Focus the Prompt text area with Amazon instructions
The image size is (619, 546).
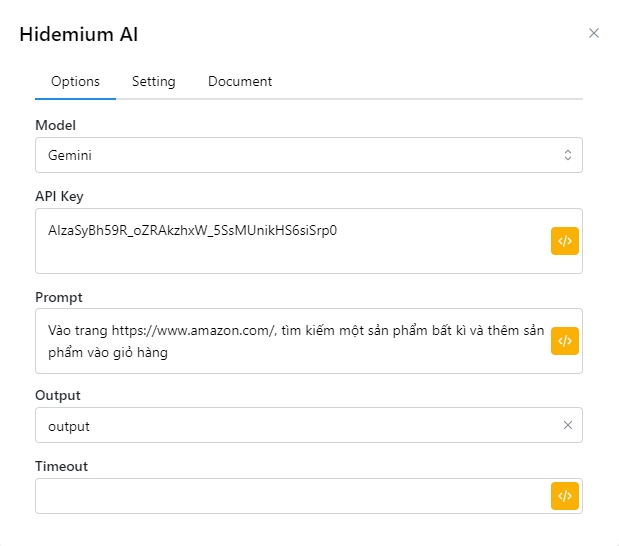coord(290,341)
